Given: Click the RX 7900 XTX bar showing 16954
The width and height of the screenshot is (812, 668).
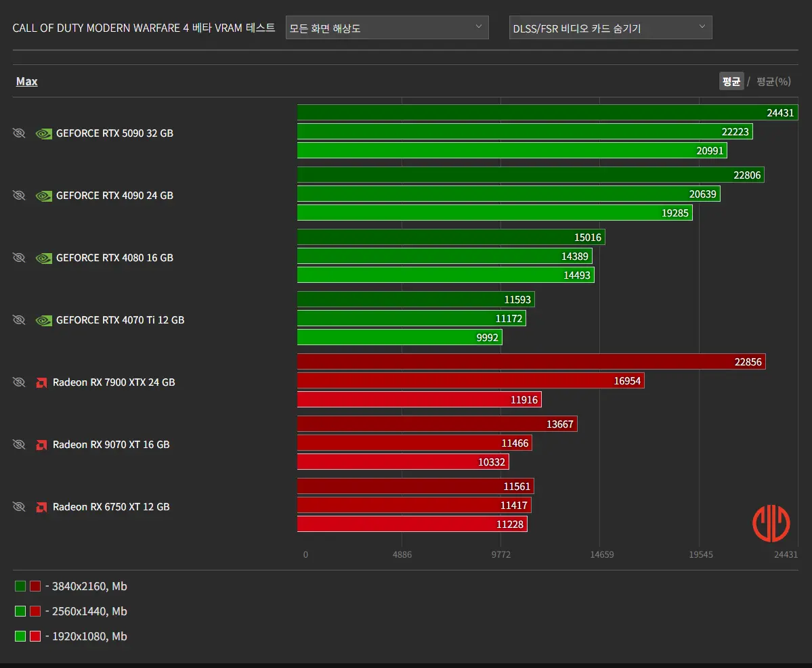Looking at the screenshot, I should tap(471, 380).
